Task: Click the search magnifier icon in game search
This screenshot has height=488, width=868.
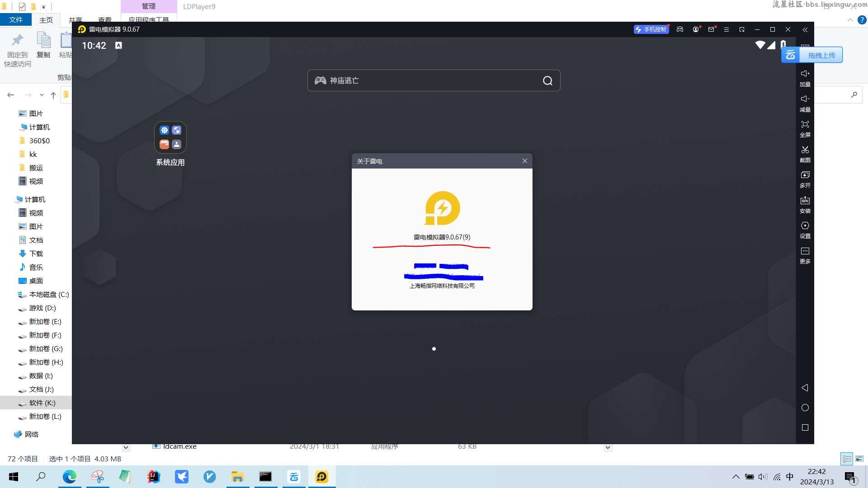Action: coord(548,80)
